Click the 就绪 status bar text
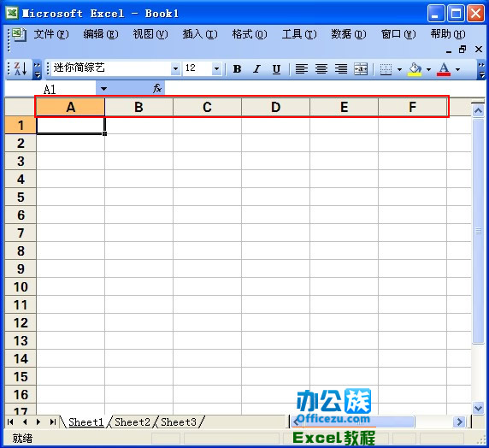 point(22,439)
